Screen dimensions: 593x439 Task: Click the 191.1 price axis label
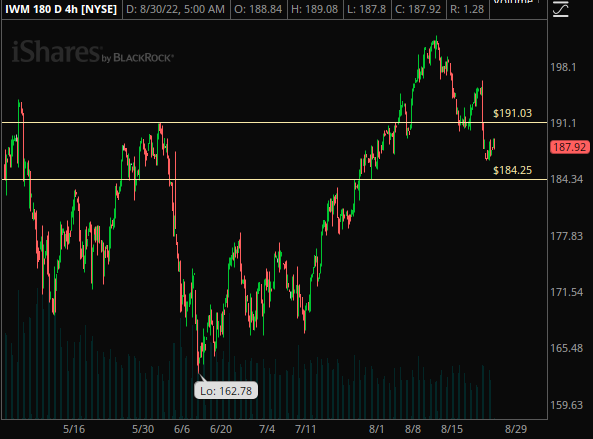563,123
